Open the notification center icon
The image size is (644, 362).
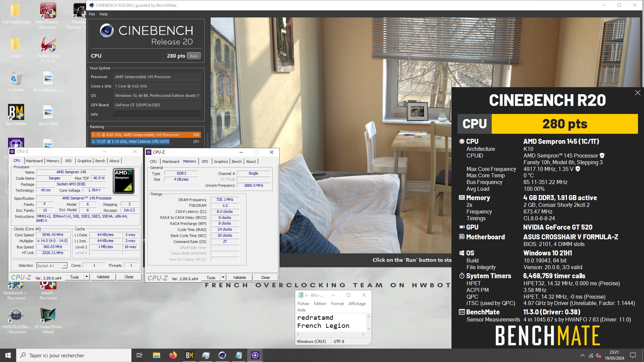[x=633, y=355]
